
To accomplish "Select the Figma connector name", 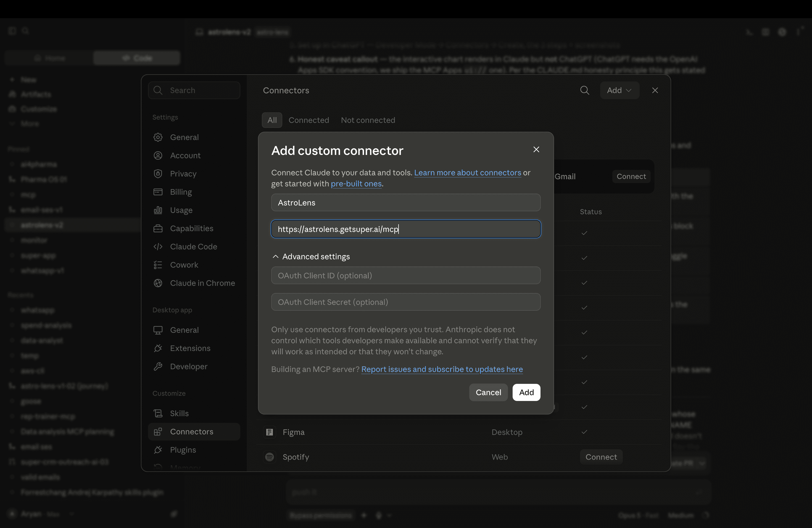I will [293, 432].
